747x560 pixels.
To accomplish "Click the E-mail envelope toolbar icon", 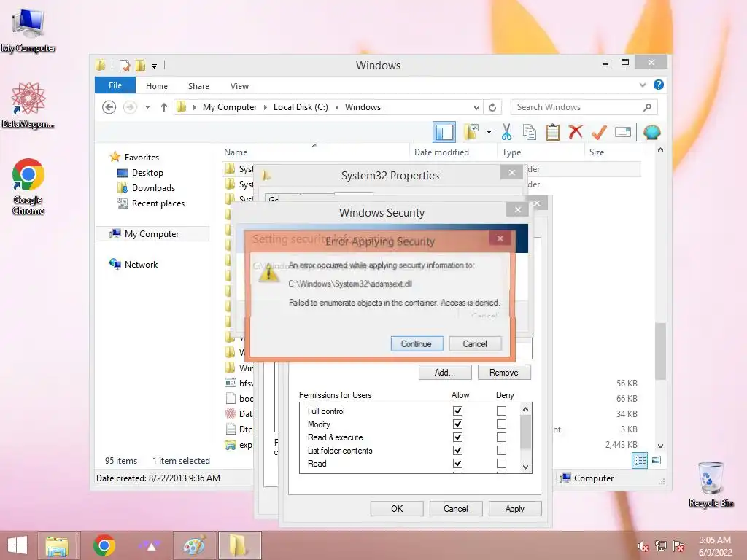I will click(x=623, y=132).
